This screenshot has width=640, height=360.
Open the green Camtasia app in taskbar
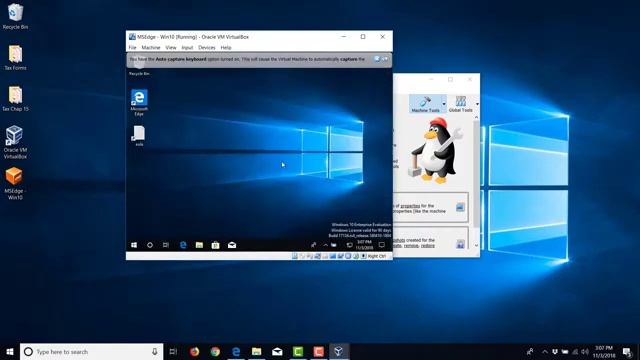point(298,351)
